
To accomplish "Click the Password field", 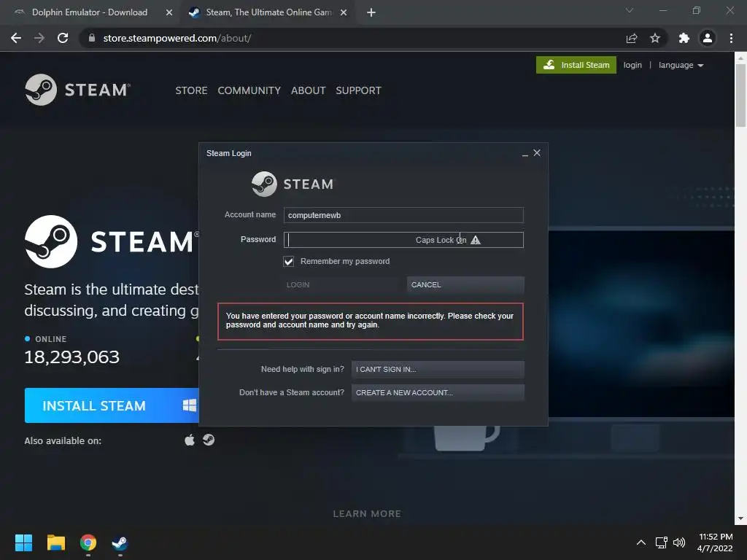I will (403, 240).
